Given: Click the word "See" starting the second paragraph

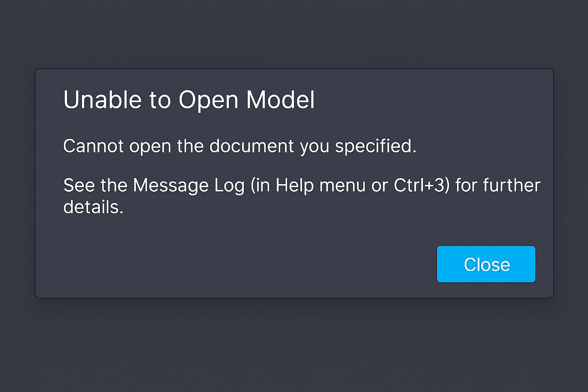Looking at the screenshot, I should 79,186.
